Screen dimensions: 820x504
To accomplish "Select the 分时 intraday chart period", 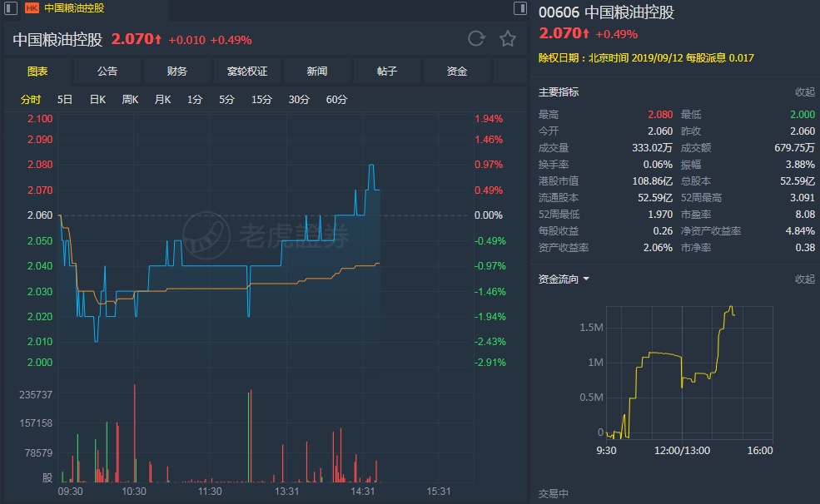I will click(x=31, y=99).
